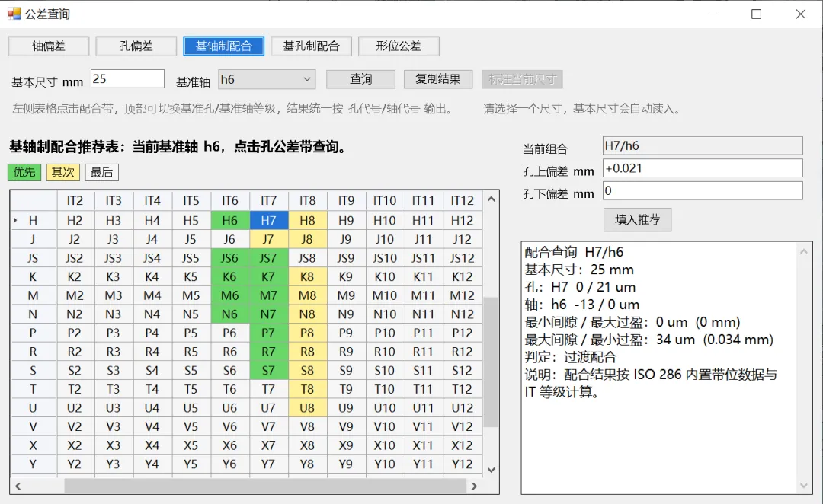Click the 基本尺寸 input field

click(127, 79)
